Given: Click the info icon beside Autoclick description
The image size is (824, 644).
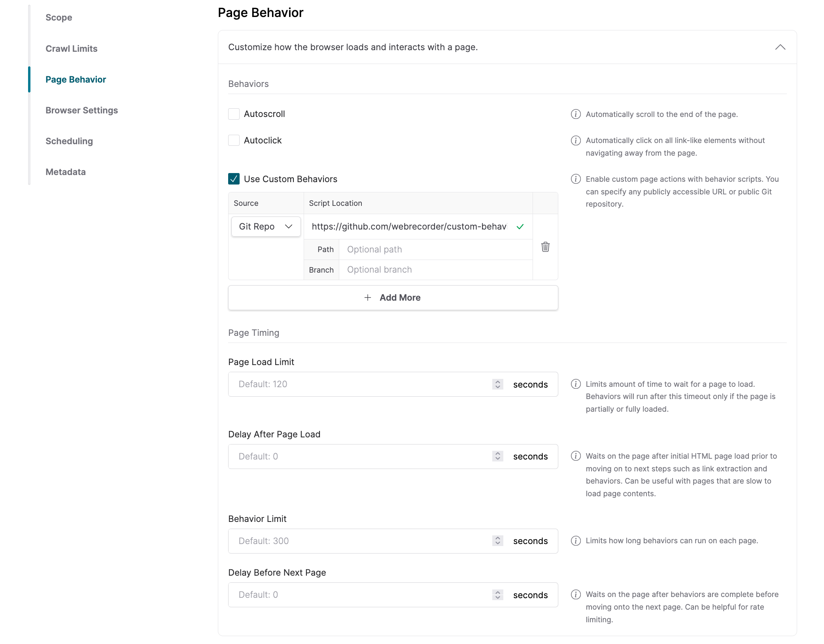Looking at the screenshot, I should coord(576,140).
